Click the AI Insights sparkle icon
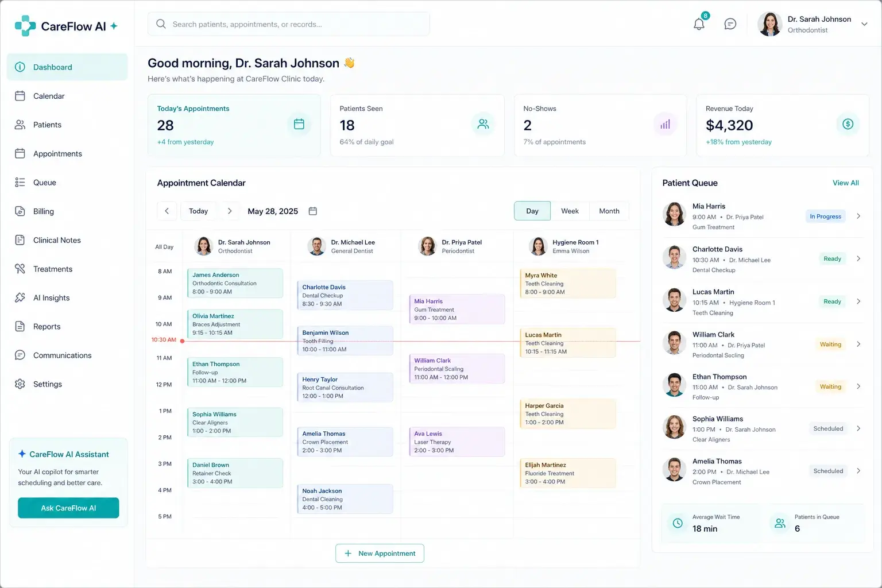Viewport: 882px width, 588px height. pos(20,297)
